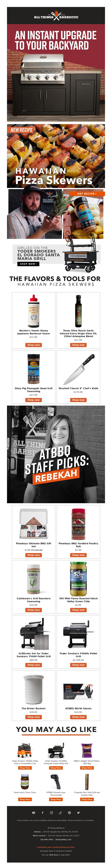Image resolution: width=112 pixels, height=868 pixels.
Task: Click Shop Now on Yoder Smokers banner
Action: (28, 264)
